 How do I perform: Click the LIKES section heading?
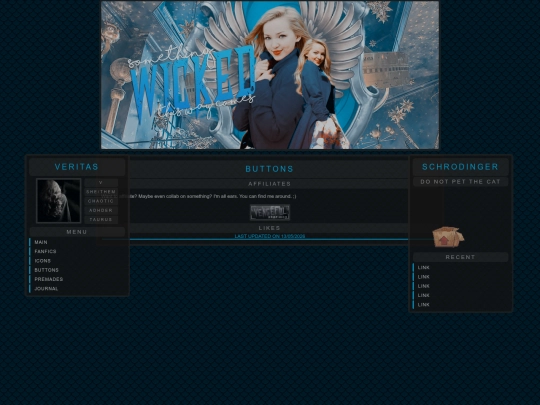pos(270,228)
